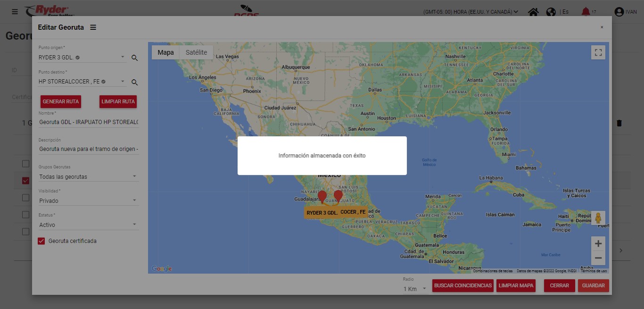Click the GUARDAR button
Image resolution: width=644 pixels, height=309 pixels.
click(593, 285)
